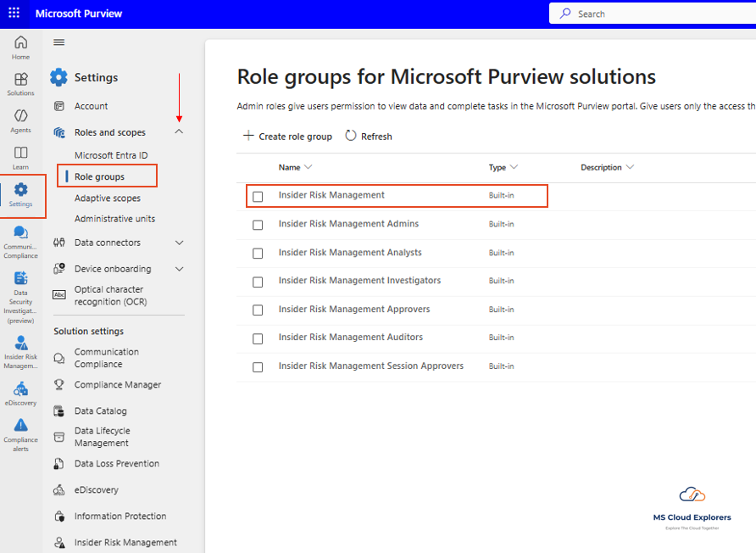Click the Device onboarding icon

click(58, 269)
